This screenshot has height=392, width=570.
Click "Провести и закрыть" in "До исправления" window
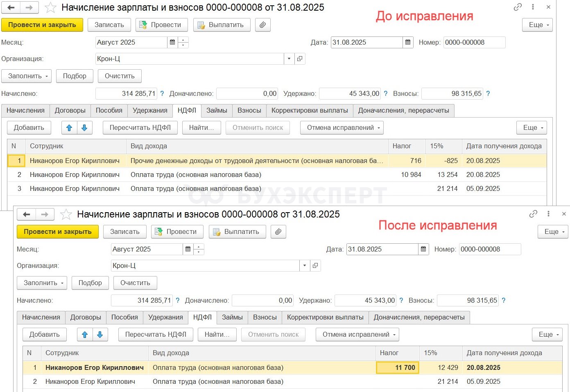(x=42, y=25)
